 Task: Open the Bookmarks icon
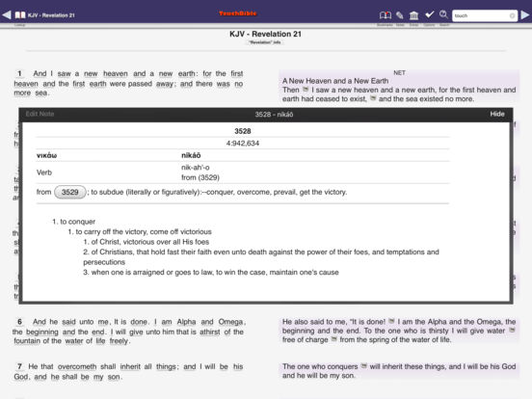pos(386,14)
